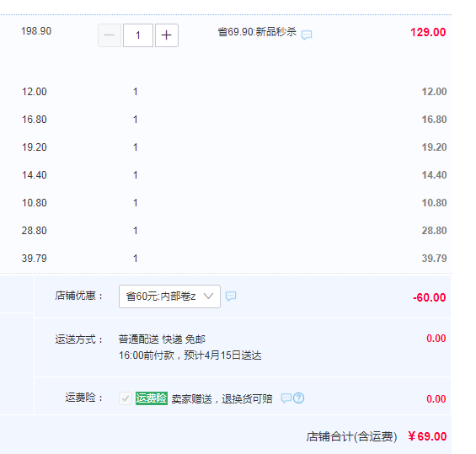
Task: Open comment icon after 退换货可赔 text
Action: coord(286,398)
